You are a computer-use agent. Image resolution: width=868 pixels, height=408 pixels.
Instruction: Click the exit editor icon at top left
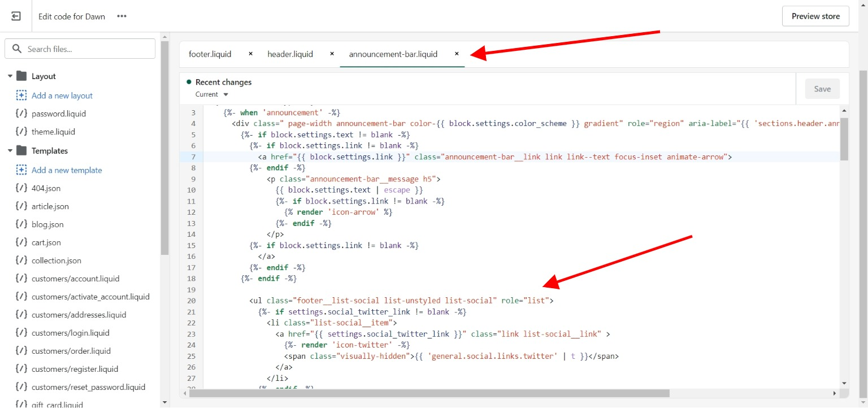[x=16, y=16]
